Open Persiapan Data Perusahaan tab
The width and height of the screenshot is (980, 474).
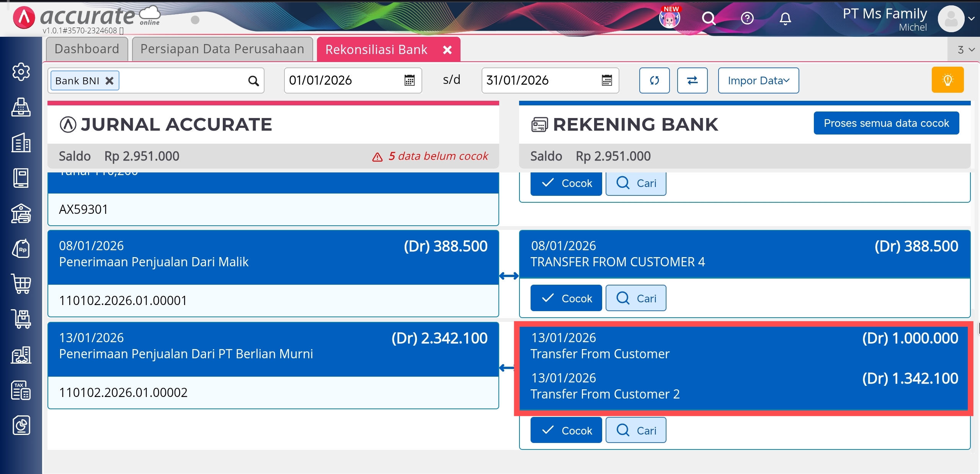click(222, 49)
